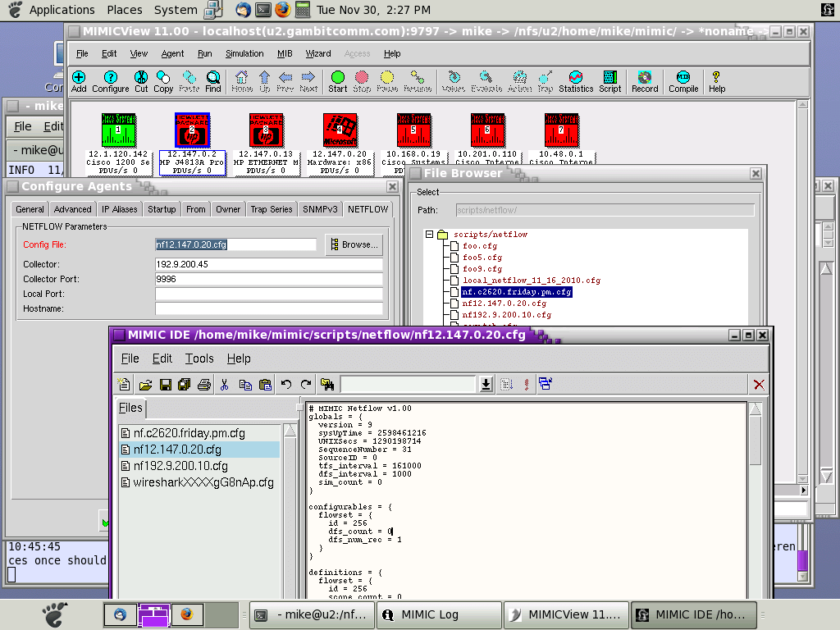The height and width of the screenshot is (630, 840).
Task: Select local_netflow_11_16_2010.cfg in File Browser
Action: (532, 281)
